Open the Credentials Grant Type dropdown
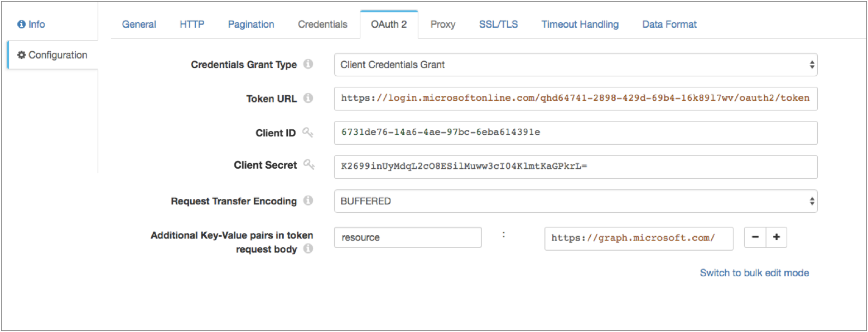 pos(576,65)
